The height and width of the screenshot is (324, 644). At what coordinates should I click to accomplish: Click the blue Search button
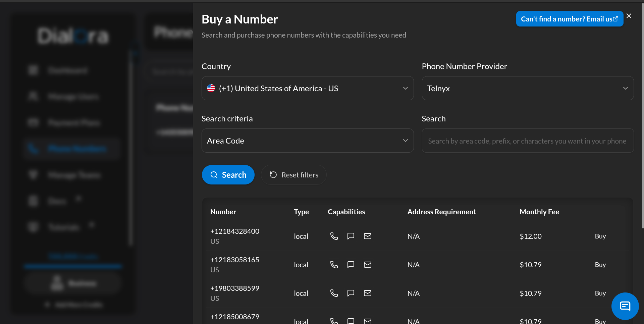(228, 175)
